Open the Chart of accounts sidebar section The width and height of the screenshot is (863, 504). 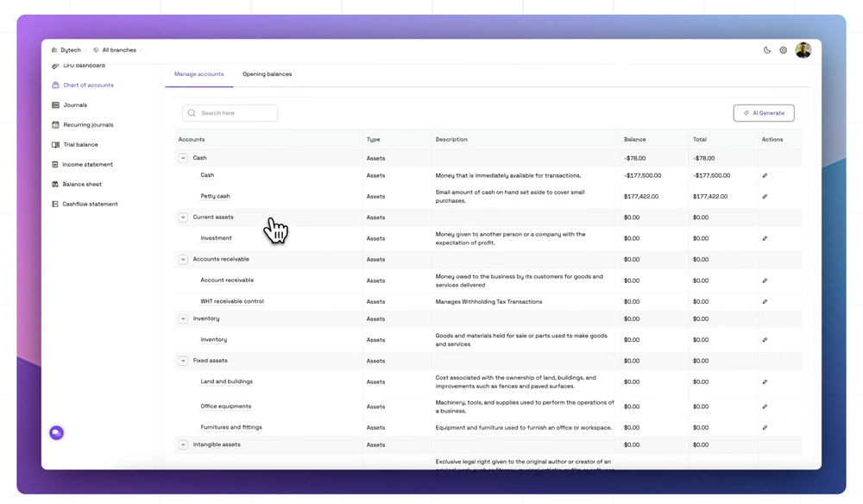point(86,85)
